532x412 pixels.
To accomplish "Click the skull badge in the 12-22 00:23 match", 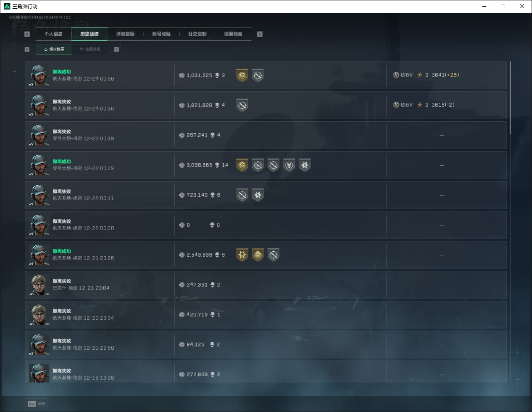I will pyautogui.click(x=289, y=165).
